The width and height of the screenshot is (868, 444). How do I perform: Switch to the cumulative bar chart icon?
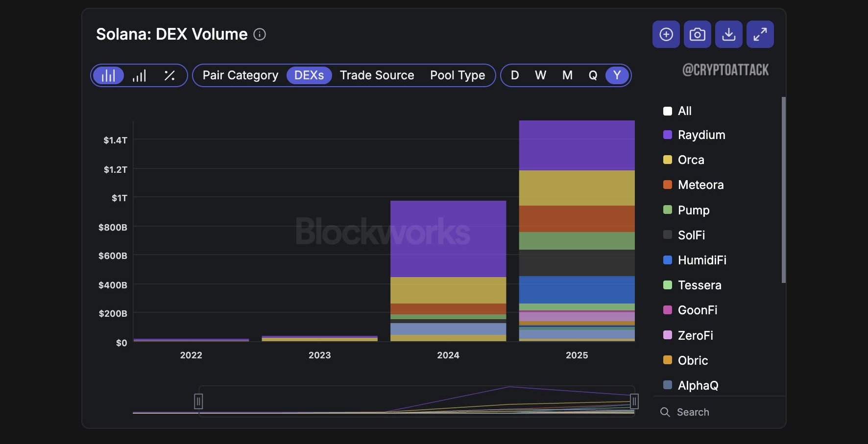tap(139, 75)
